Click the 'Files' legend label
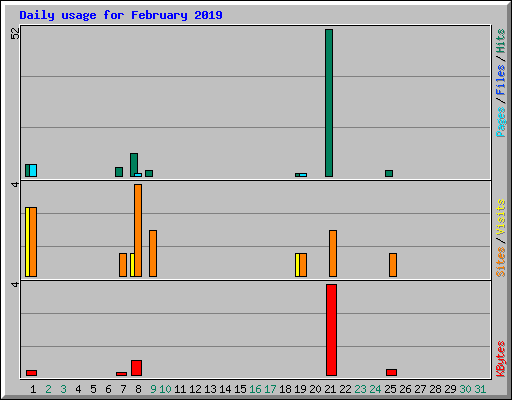Image resolution: width=512 pixels, height=400 pixels. pyautogui.click(x=500, y=80)
